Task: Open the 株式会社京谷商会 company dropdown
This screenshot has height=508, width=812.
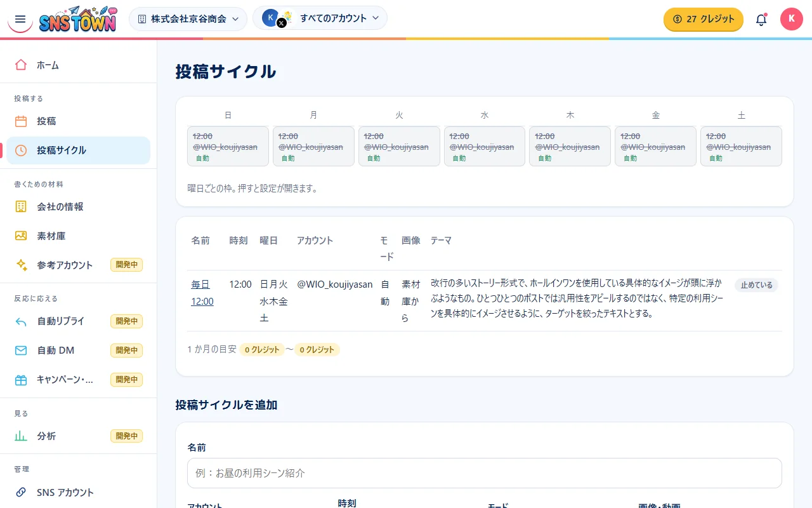Action: pyautogui.click(x=188, y=19)
